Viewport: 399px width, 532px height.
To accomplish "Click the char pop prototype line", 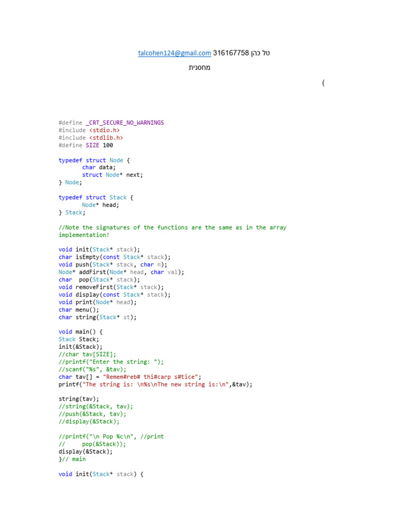I will point(99,280).
